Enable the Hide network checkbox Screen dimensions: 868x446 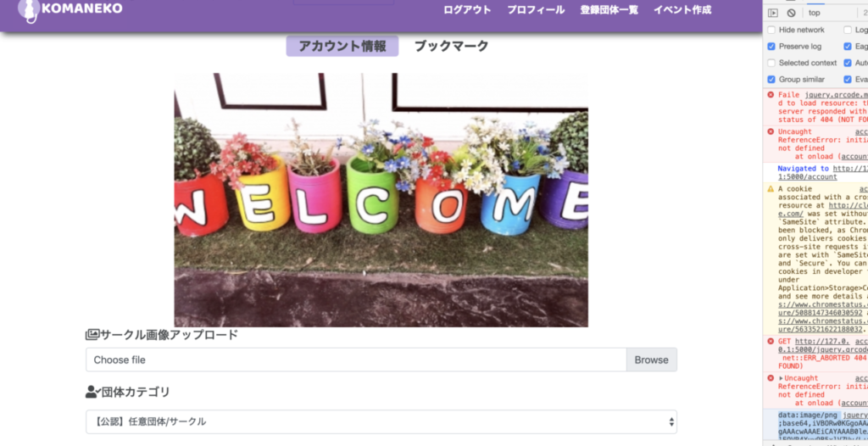[x=771, y=30]
